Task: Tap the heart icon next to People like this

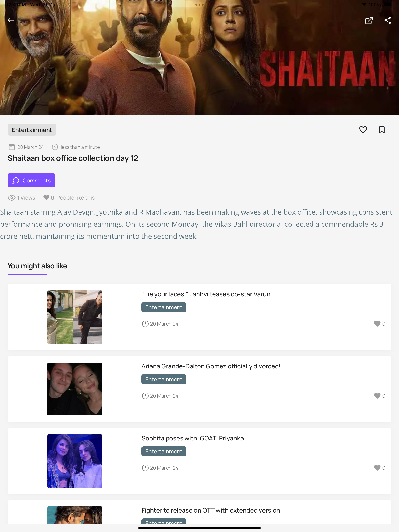Action: 46,197
